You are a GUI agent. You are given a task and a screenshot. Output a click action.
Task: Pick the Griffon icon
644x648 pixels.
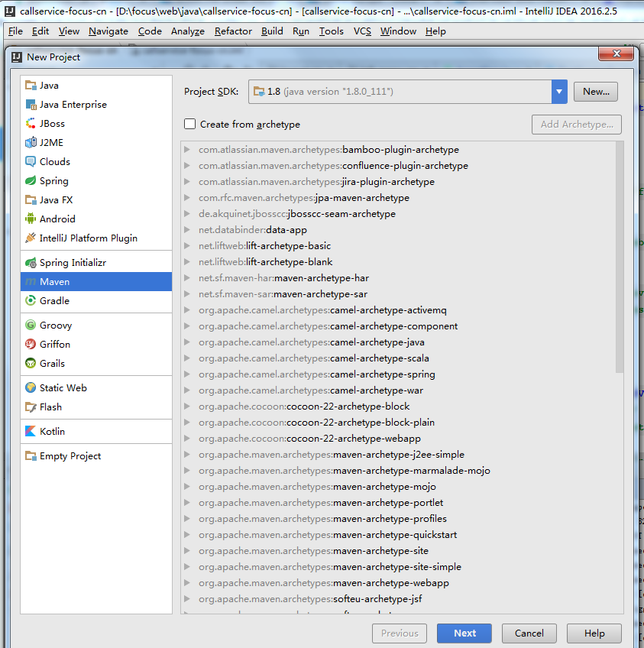tap(31, 344)
